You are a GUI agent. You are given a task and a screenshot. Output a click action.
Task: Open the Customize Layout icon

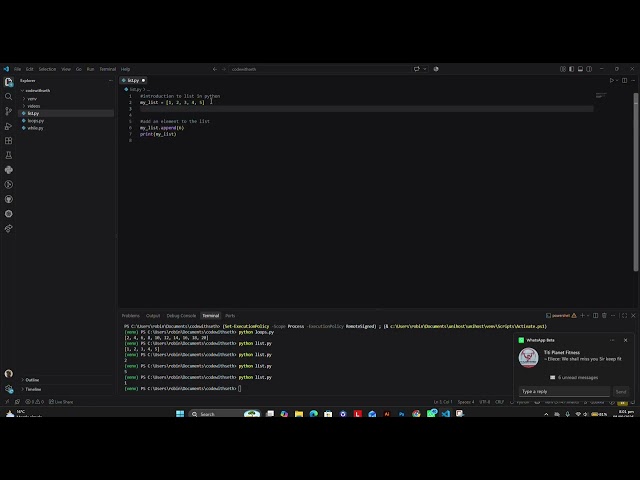[x=562, y=69]
